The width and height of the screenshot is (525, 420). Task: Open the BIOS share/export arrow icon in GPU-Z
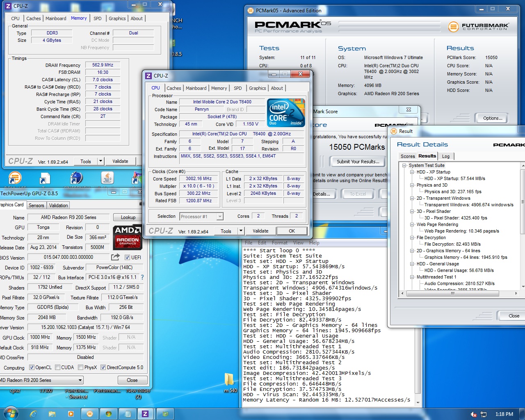point(115,257)
